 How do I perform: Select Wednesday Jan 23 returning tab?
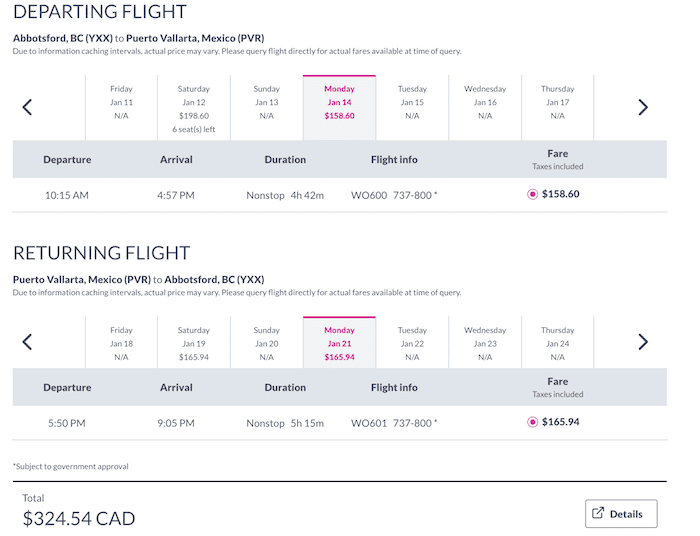click(485, 343)
